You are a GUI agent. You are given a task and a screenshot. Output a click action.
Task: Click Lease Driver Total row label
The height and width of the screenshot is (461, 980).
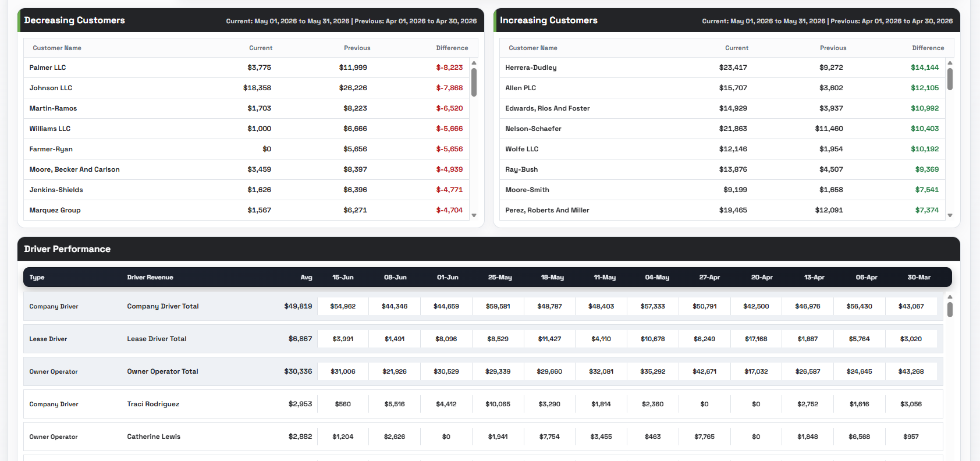pos(157,339)
